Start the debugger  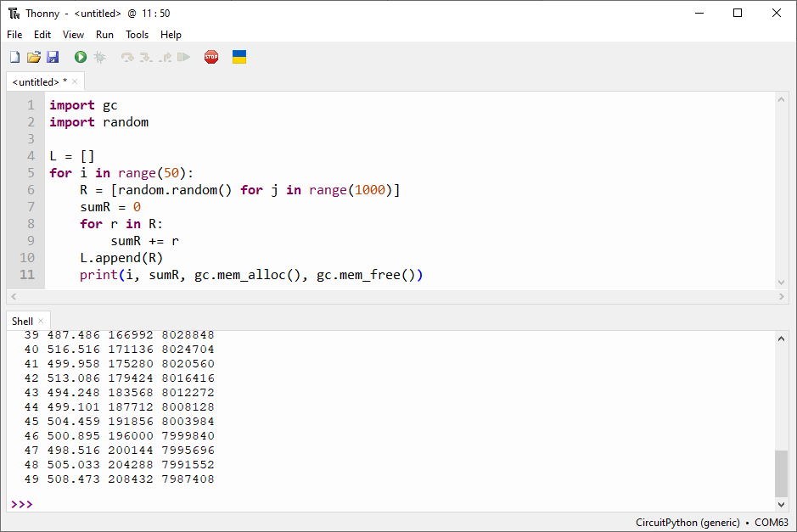[100, 57]
